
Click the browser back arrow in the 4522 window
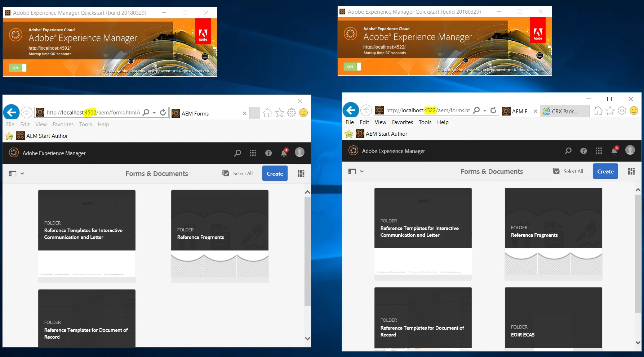(x=351, y=110)
